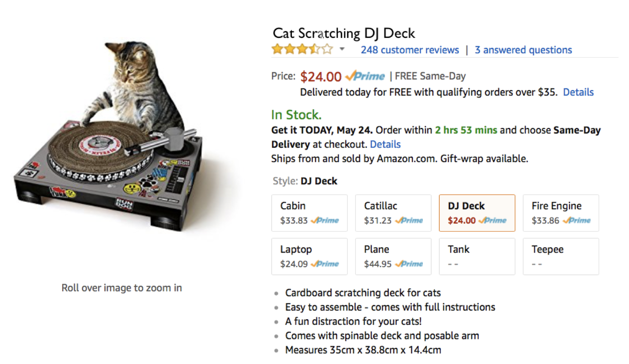Click the Prime icon on the Fire Engine option
Image resolution: width=629 pixels, height=364 pixels.
click(x=577, y=220)
